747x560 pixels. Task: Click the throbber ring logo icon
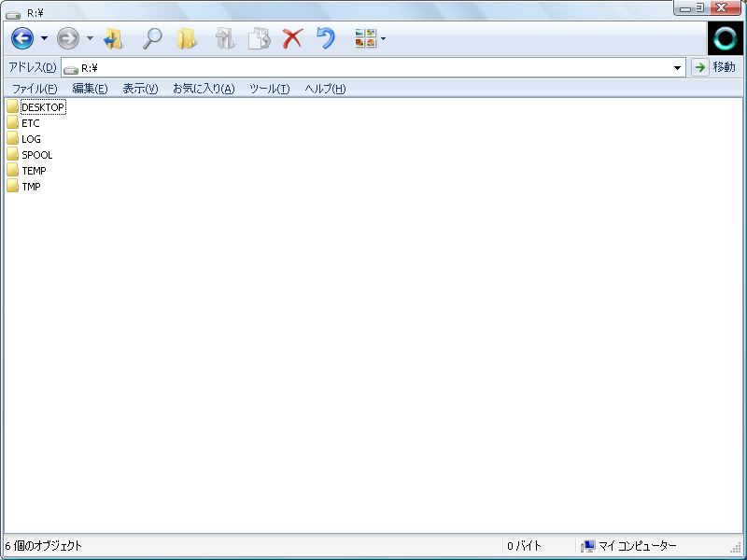(x=726, y=38)
